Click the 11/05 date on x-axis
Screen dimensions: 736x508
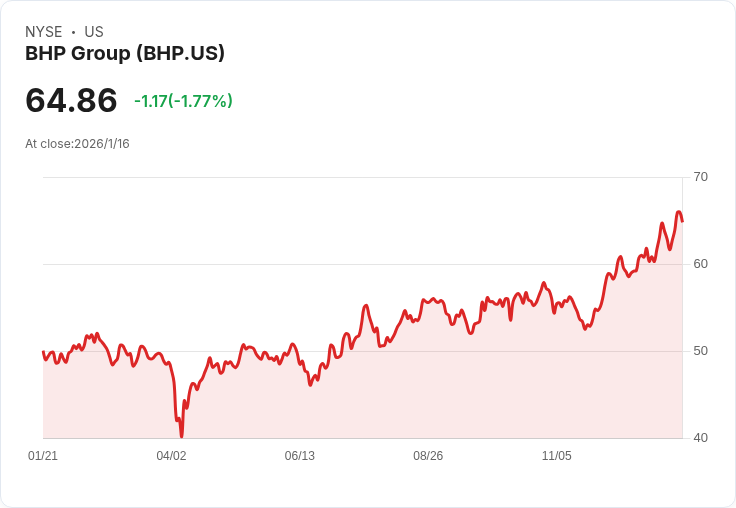556,456
